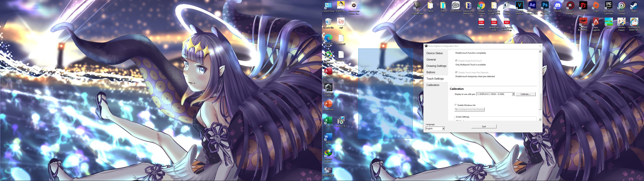Open Steam desktop shortcut
644x181 pixels.
coord(634,7)
